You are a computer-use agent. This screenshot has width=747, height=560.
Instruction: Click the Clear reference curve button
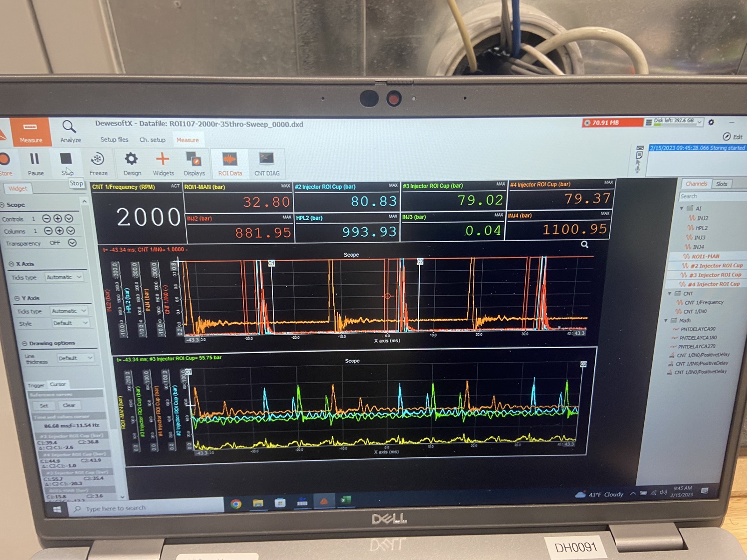pos(69,405)
